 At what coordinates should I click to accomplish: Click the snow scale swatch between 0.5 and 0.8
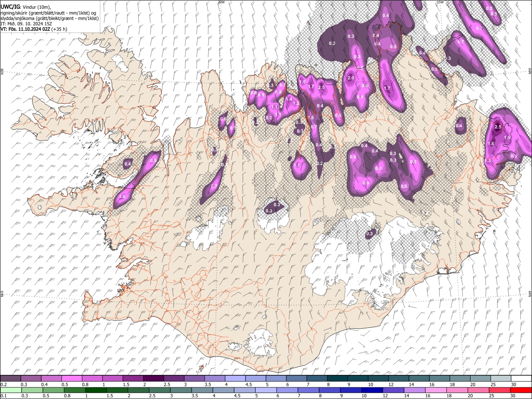point(72,378)
